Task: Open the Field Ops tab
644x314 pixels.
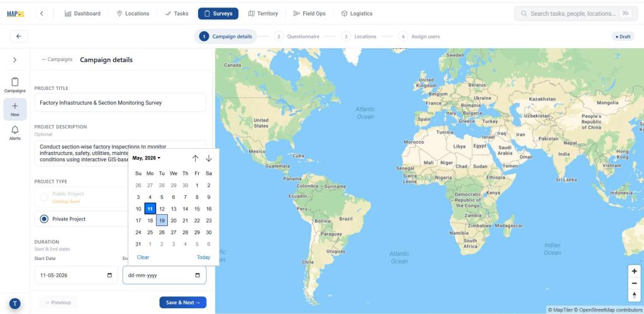Action: pos(309,14)
